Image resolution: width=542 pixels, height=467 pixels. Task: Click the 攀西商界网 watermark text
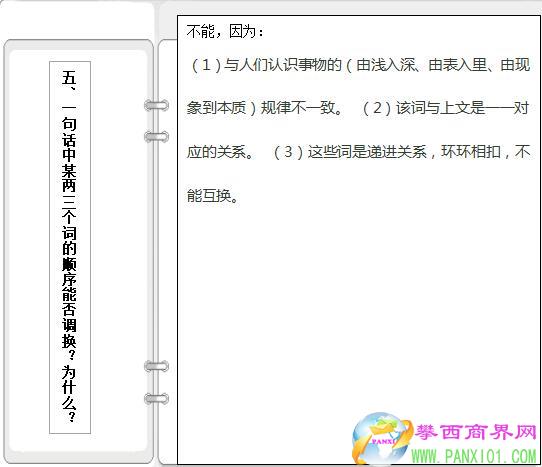click(475, 432)
